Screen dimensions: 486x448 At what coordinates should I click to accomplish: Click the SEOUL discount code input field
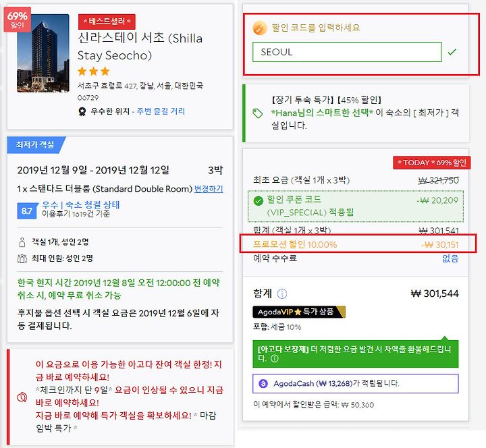pos(346,52)
